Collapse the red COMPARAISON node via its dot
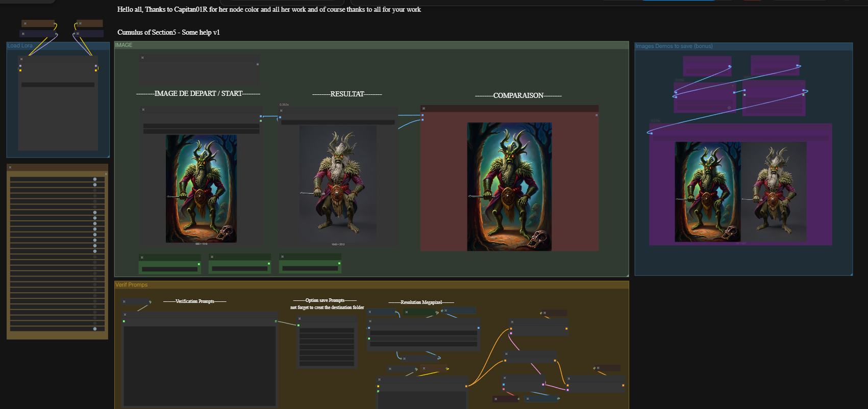 [x=424, y=109]
